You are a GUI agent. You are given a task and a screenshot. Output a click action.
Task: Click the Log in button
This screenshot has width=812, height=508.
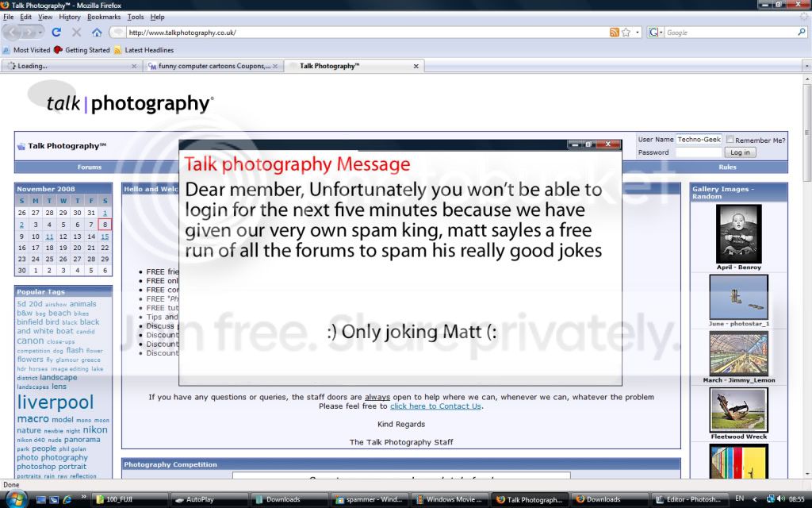point(740,152)
